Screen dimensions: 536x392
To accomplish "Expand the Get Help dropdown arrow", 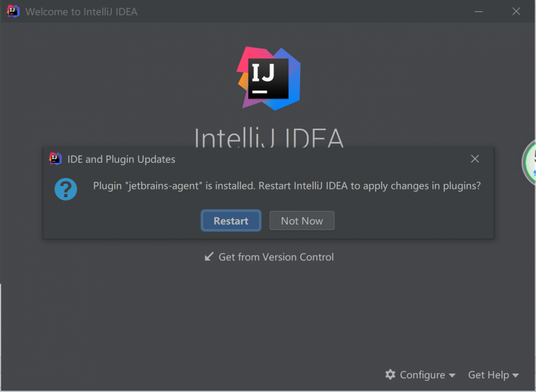I will coord(516,375).
